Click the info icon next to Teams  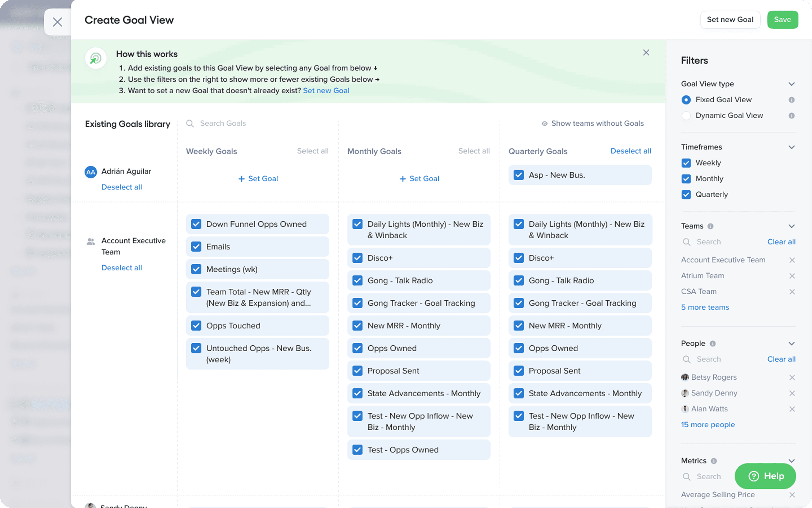click(710, 226)
